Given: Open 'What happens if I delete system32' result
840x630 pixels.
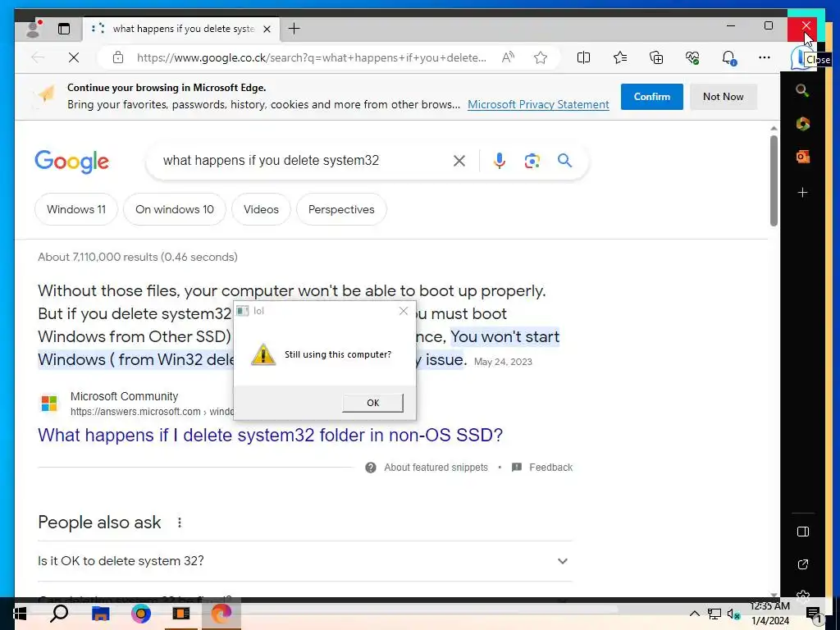Looking at the screenshot, I should tap(271, 435).
